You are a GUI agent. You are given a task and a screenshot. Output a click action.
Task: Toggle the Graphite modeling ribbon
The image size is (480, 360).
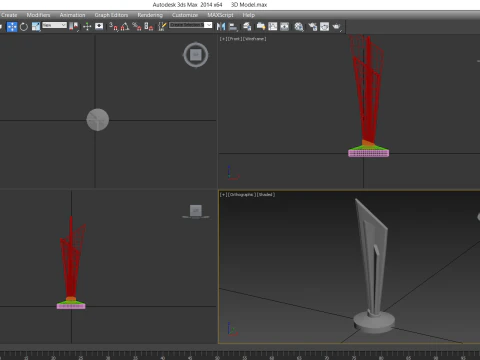tap(261, 27)
